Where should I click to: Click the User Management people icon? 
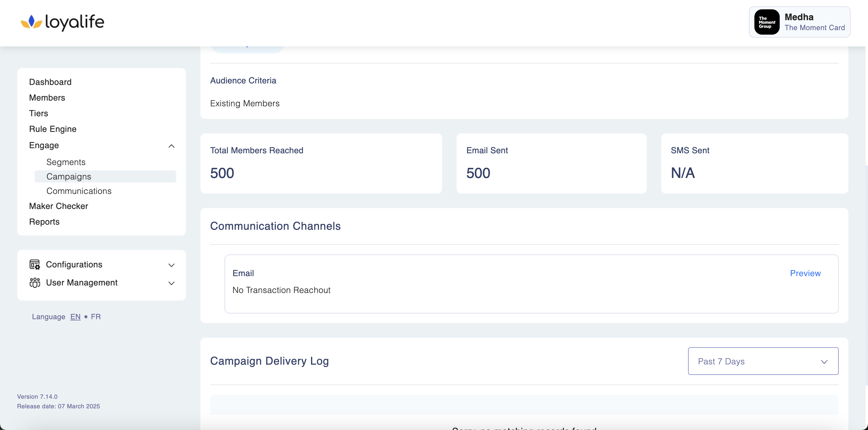point(34,283)
